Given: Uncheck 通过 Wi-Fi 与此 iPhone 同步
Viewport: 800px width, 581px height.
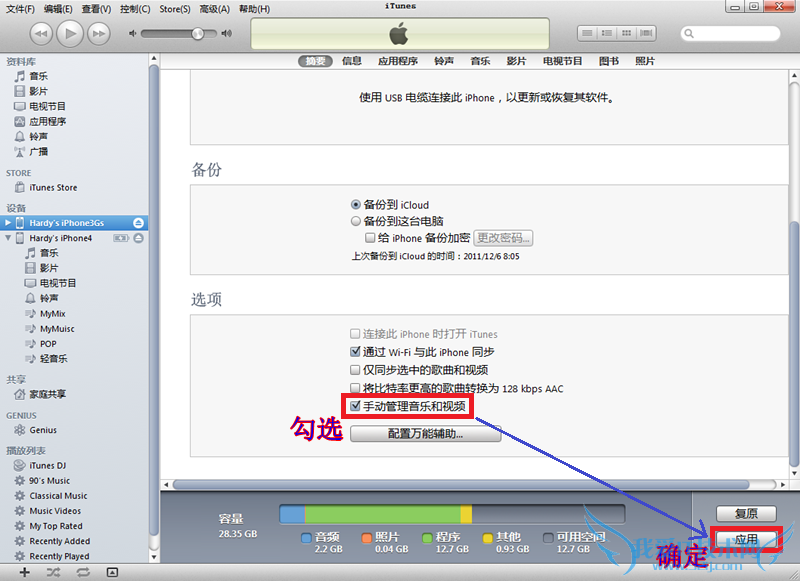Looking at the screenshot, I should coord(356,350).
